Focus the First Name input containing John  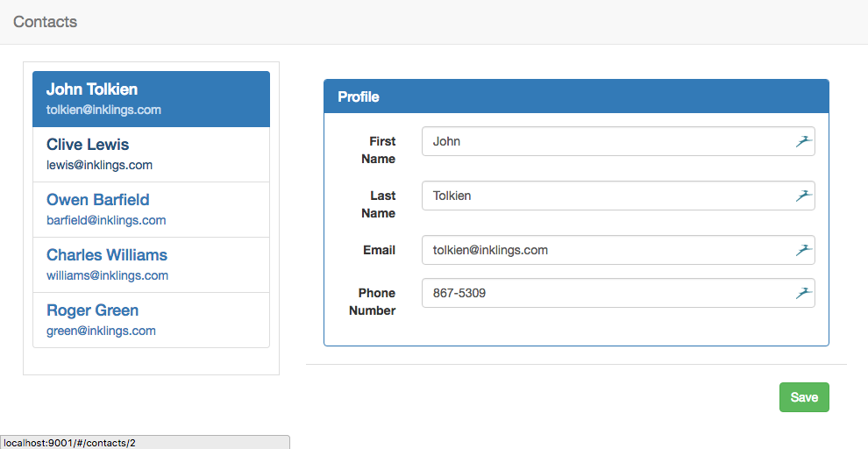[x=618, y=141]
